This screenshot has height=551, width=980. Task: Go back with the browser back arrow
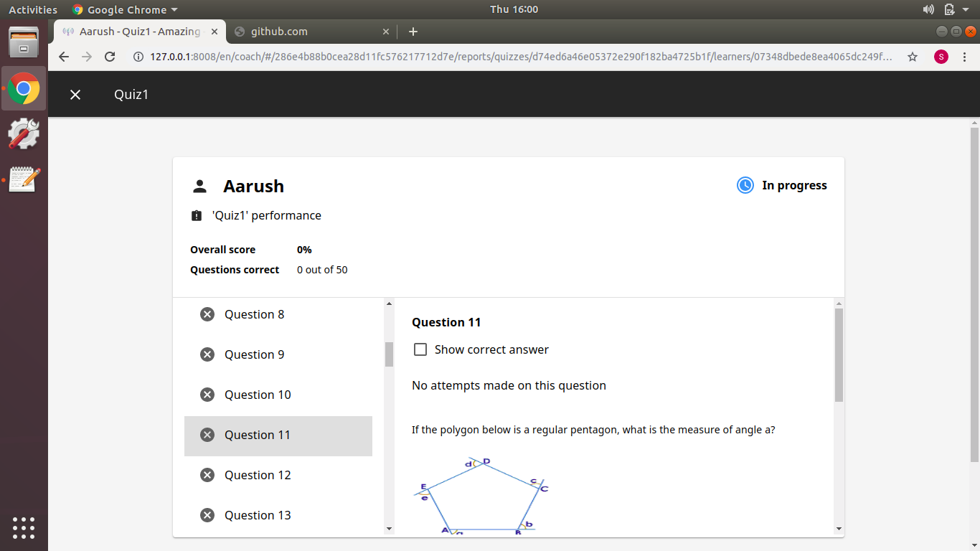click(64, 57)
